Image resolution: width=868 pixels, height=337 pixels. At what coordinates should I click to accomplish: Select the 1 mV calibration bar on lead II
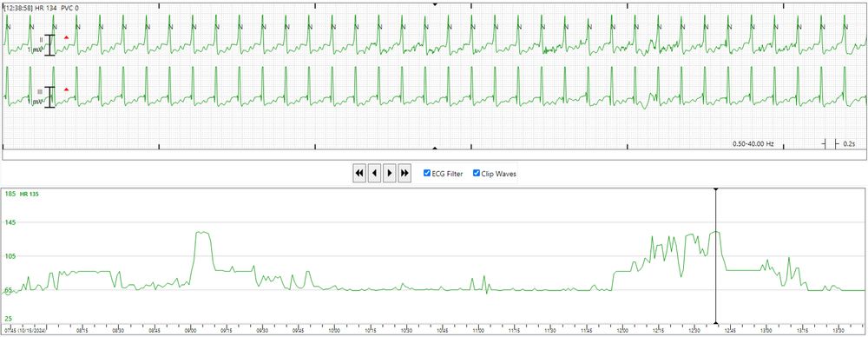[49, 45]
